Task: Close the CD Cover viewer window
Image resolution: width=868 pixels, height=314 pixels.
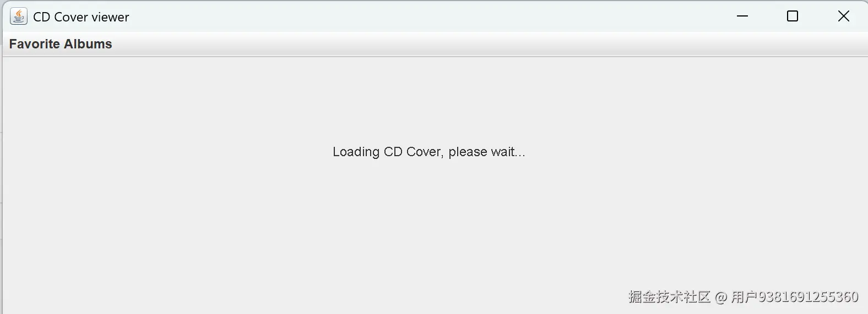Action: pyautogui.click(x=843, y=16)
